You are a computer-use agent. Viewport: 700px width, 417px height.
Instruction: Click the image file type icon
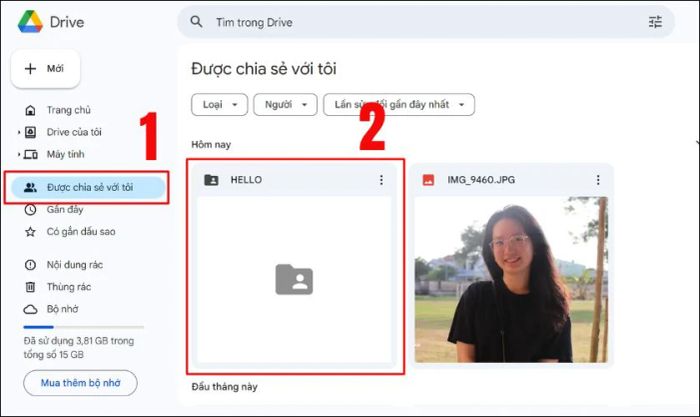(x=428, y=180)
